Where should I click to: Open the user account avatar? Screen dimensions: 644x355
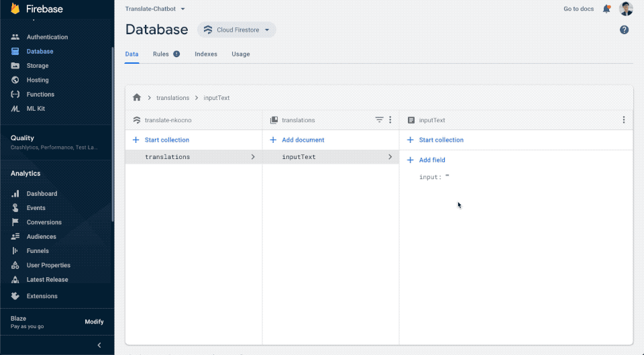tap(626, 9)
